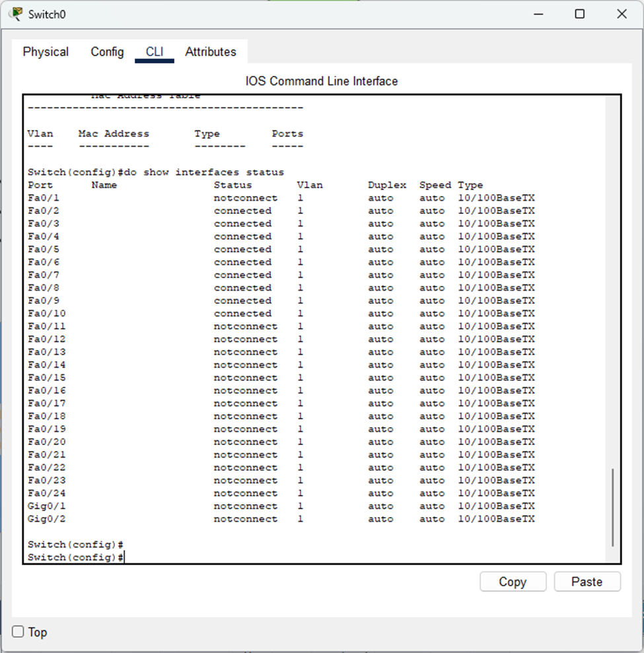Click the Mac Address column header text

point(114,133)
